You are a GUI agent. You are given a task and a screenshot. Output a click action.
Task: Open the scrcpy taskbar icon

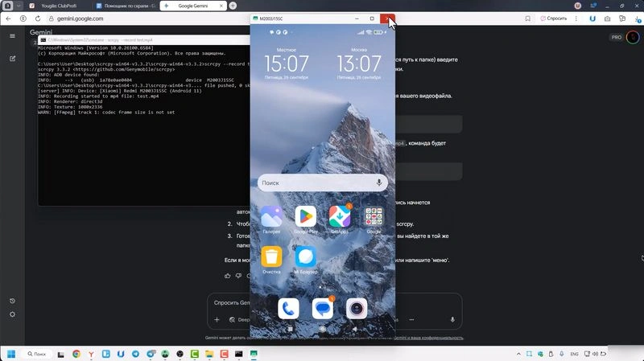(x=254, y=354)
